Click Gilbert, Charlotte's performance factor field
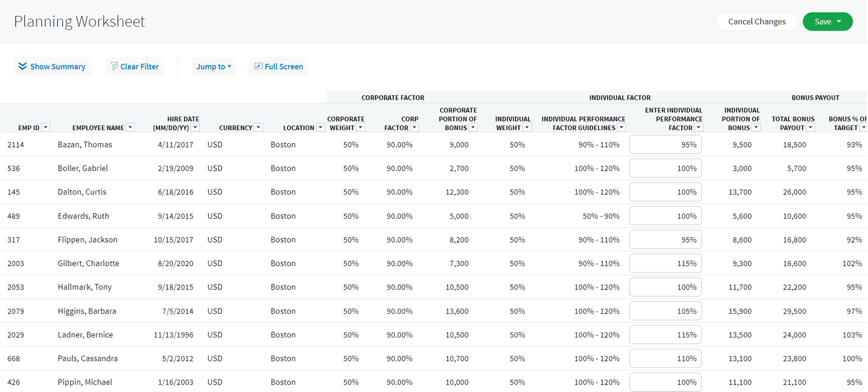Screen dimensions: 868x392 pyautogui.click(x=665, y=263)
